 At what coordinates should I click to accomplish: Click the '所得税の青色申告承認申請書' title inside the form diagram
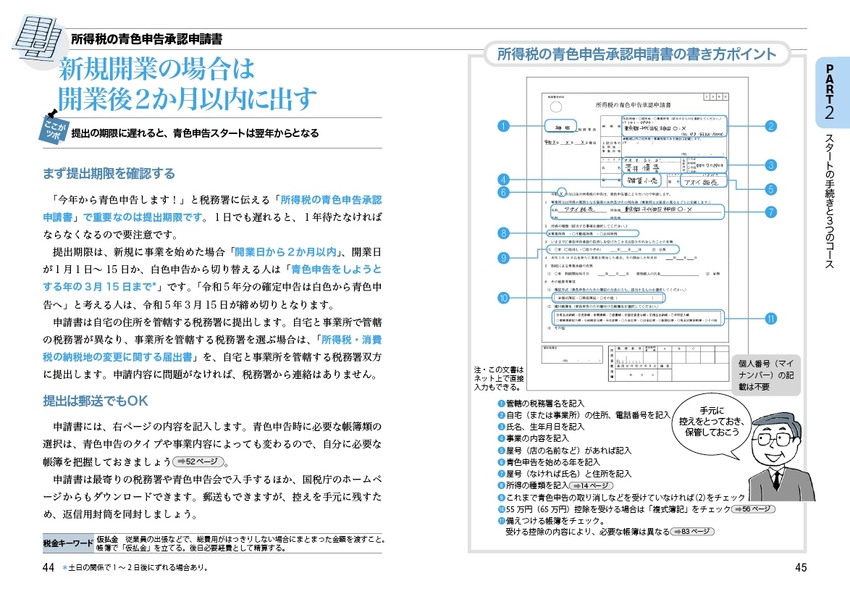tap(633, 105)
